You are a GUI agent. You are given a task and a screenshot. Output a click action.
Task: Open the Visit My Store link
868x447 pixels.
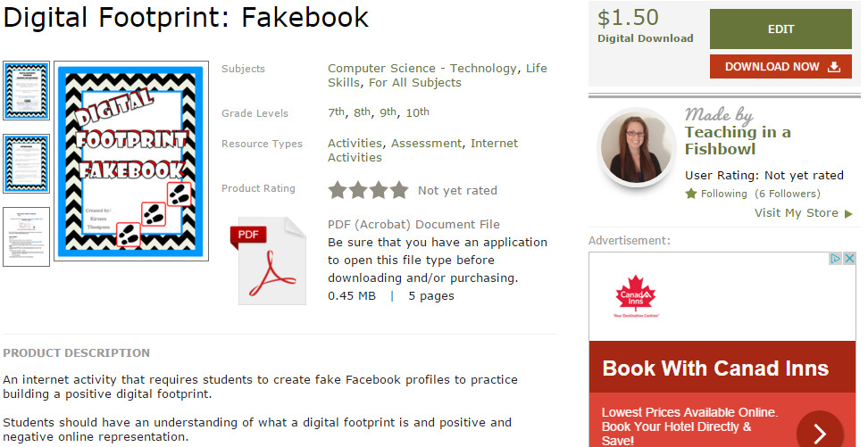pos(796,213)
